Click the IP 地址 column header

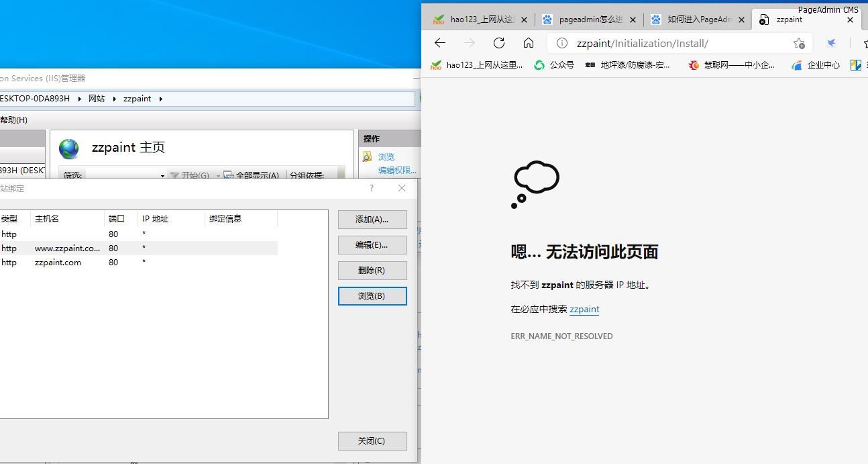point(171,219)
